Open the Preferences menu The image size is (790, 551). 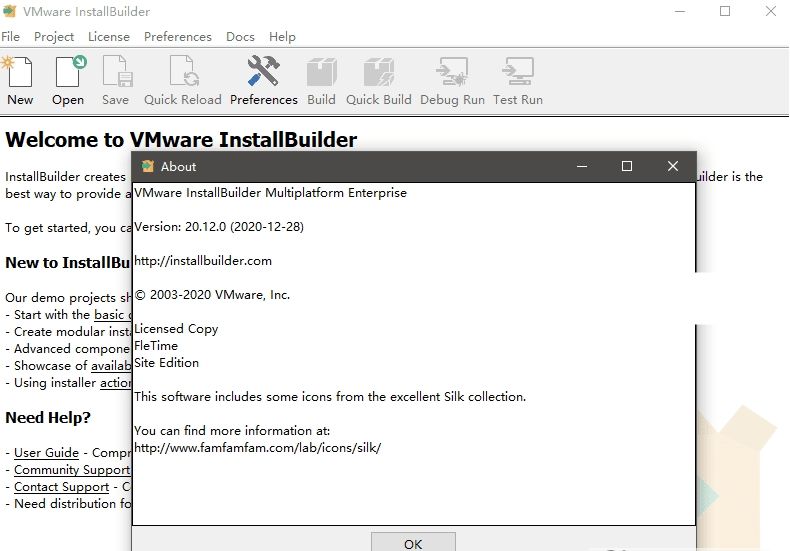tap(178, 37)
